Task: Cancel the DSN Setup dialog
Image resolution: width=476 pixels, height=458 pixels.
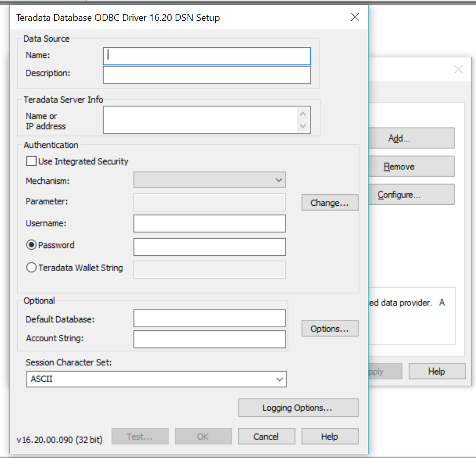Action: pos(266,437)
